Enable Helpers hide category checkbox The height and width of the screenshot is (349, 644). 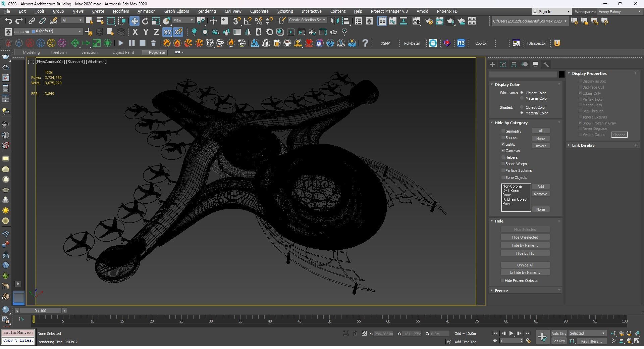503,157
